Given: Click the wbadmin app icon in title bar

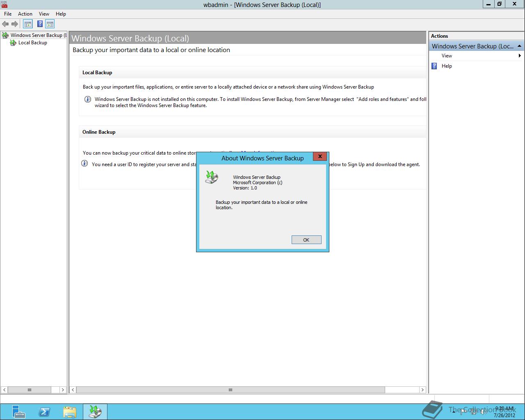Looking at the screenshot, I should tap(4, 5).
